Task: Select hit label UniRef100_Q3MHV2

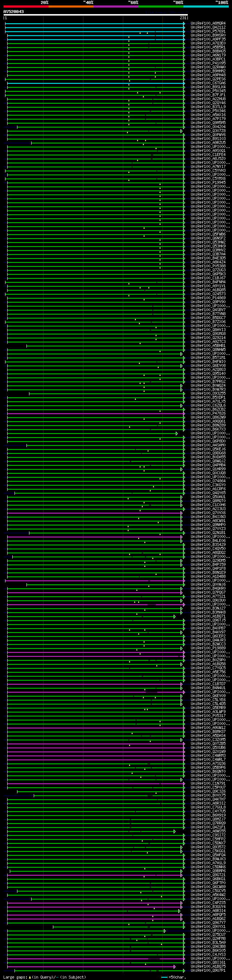Action: 208,250
